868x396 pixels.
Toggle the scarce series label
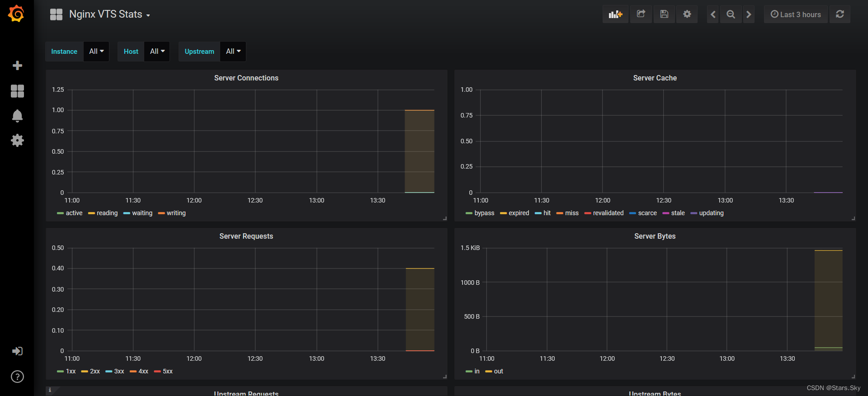(x=647, y=213)
